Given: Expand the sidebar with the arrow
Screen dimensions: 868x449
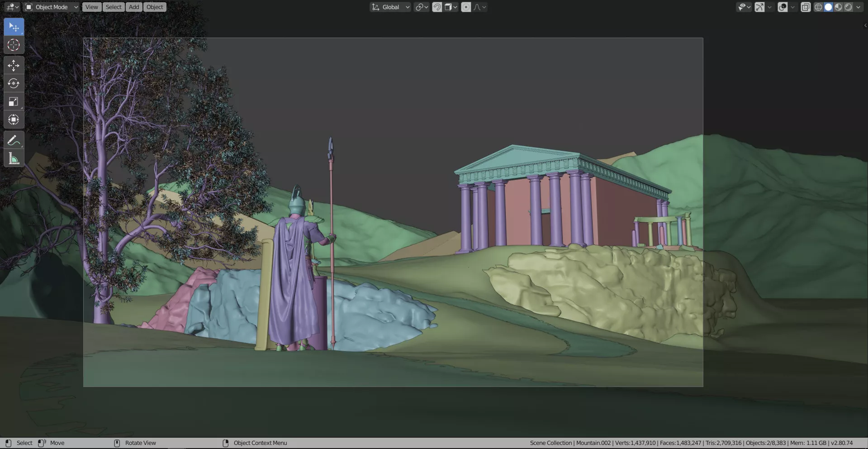Looking at the screenshot, I should 865,25.
